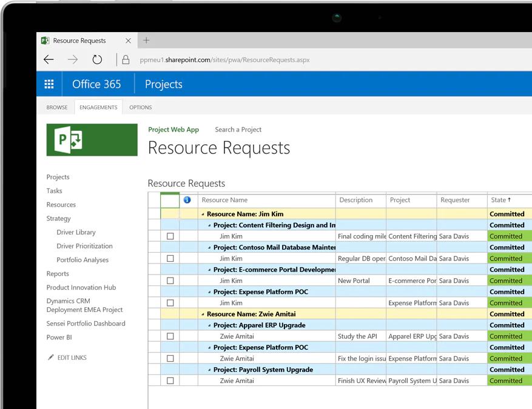Click the blue info column icon
This screenshot has height=409, width=532.
point(187,200)
